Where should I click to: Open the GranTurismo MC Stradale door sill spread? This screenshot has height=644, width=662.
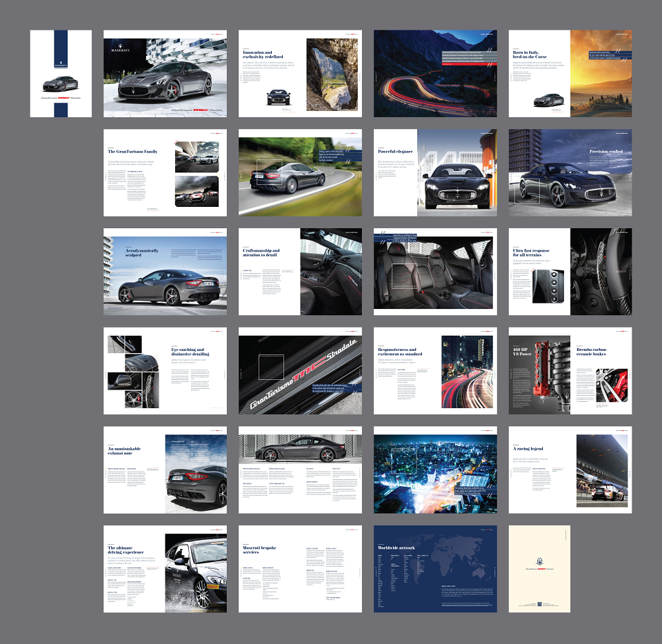pyautogui.click(x=300, y=371)
